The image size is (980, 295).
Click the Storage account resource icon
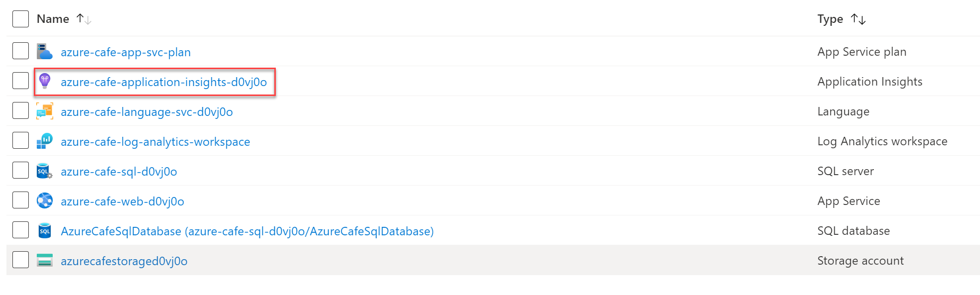tap(45, 260)
